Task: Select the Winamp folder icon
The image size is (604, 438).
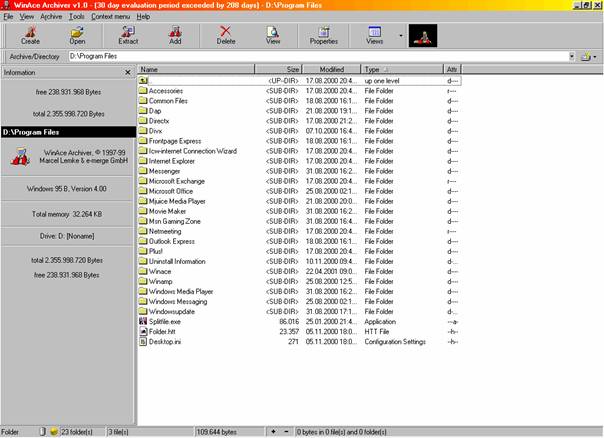Action: [x=143, y=281]
